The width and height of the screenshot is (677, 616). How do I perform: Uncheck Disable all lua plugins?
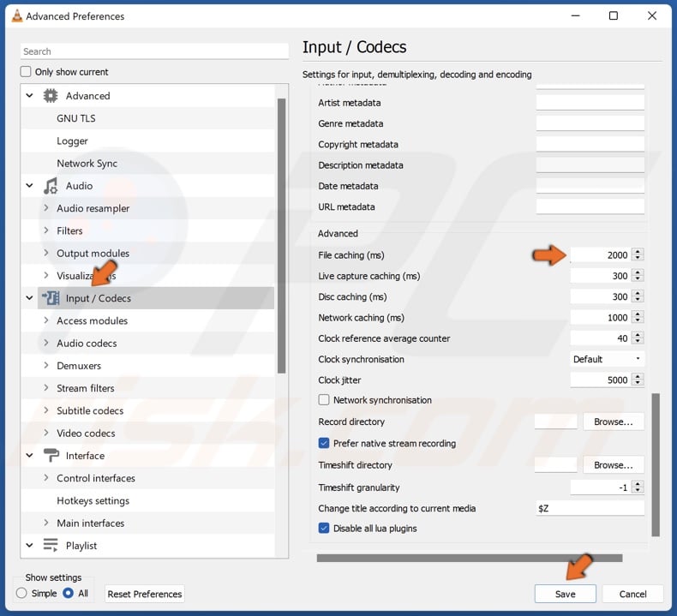(324, 528)
